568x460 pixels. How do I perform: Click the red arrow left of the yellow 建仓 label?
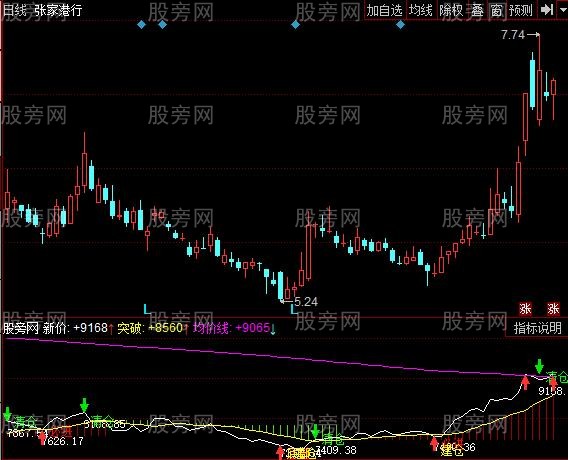coord(434,444)
